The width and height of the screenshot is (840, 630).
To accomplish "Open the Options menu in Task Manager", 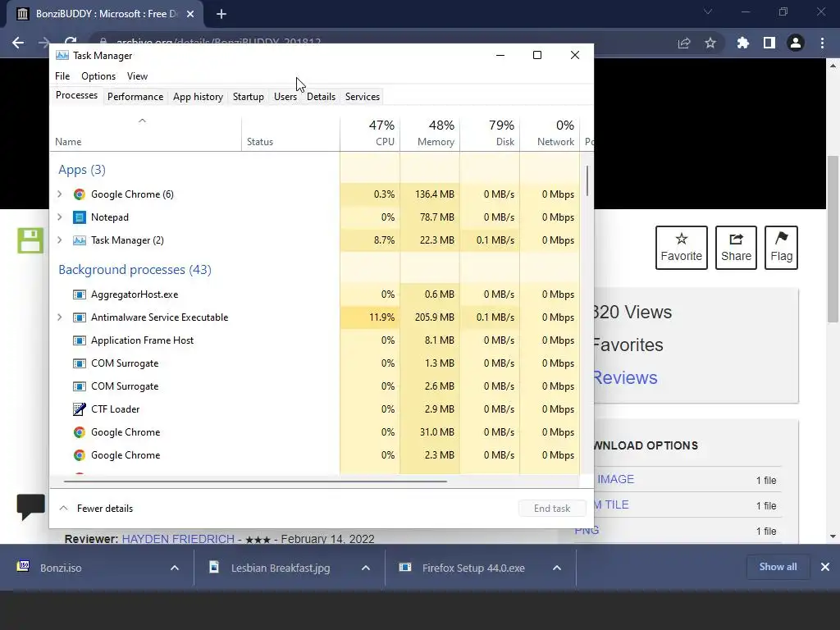I will point(98,76).
